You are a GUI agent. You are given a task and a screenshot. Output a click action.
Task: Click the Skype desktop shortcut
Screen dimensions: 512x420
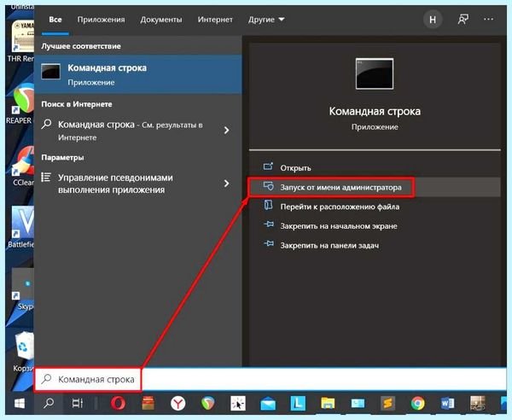point(23,289)
